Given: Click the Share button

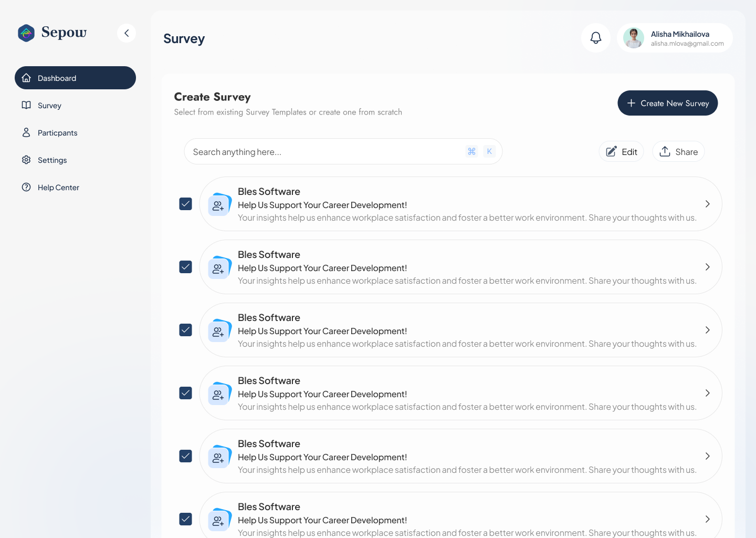Looking at the screenshot, I should pyautogui.click(x=678, y=151).
